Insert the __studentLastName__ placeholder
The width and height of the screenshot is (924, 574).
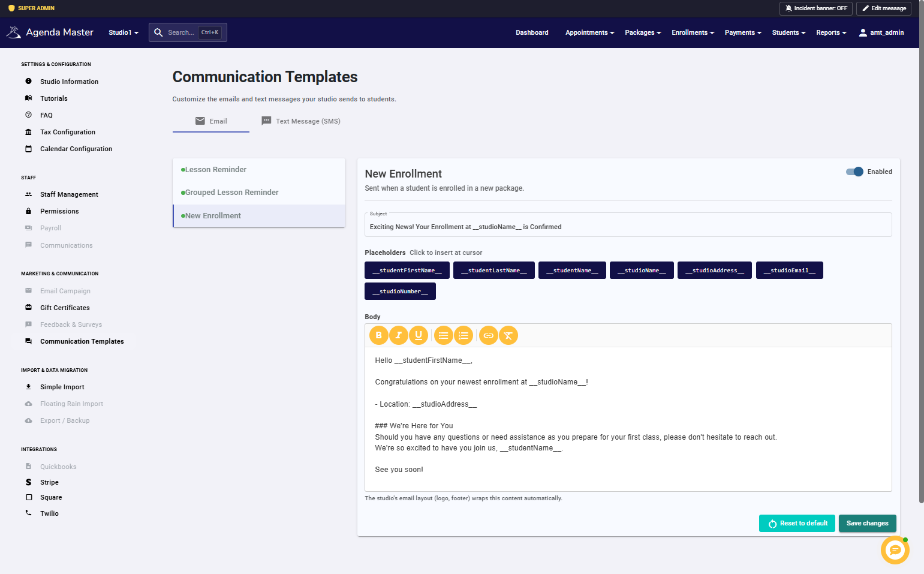494,271
